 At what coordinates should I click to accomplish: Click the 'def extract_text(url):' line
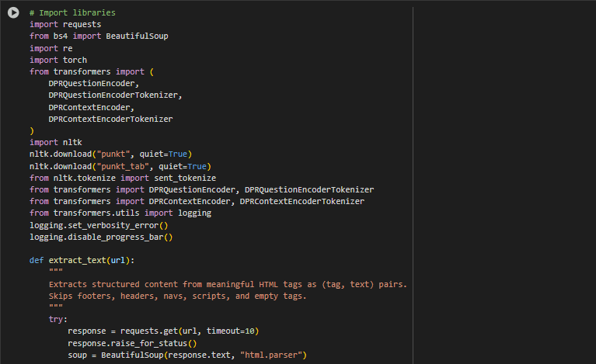(82, 260)
